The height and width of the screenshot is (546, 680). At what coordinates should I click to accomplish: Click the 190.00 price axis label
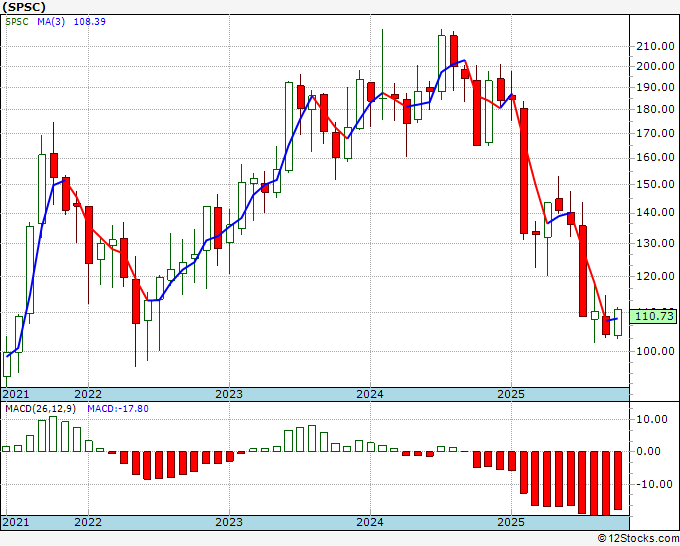[x=655, y=87]
